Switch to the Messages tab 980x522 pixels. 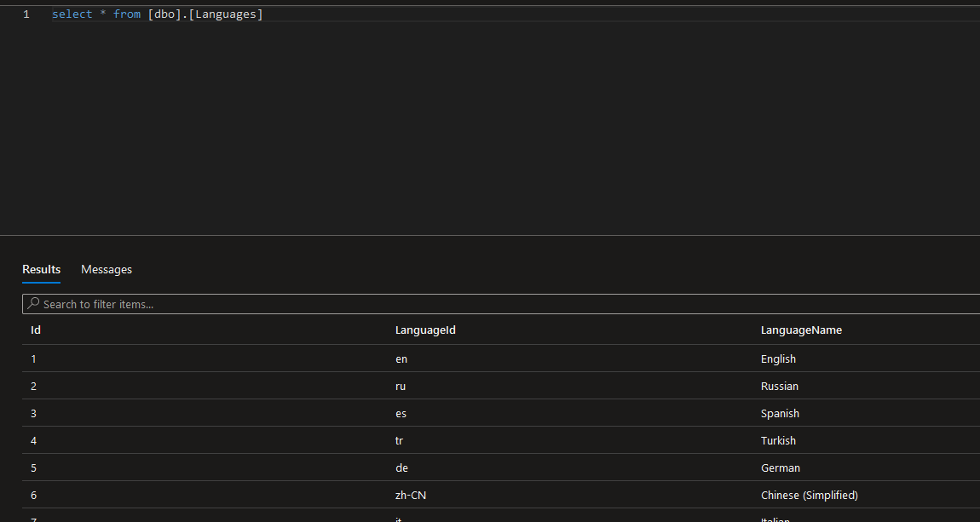coord(106,269)
